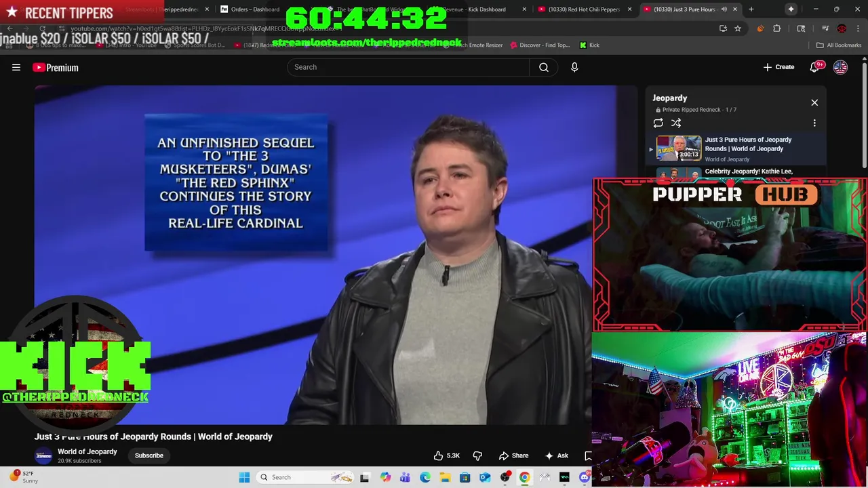This screenshot has height=488, width=868.
Task: Subscribe to World of Jeopardy
Action: coord(149,455)
